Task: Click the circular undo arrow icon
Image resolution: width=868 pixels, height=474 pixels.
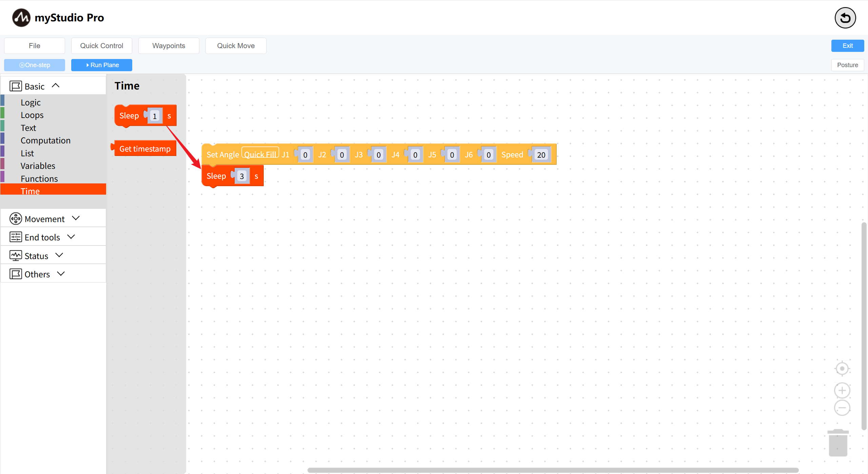Action: pyautogui.click(x=845, y=18)
